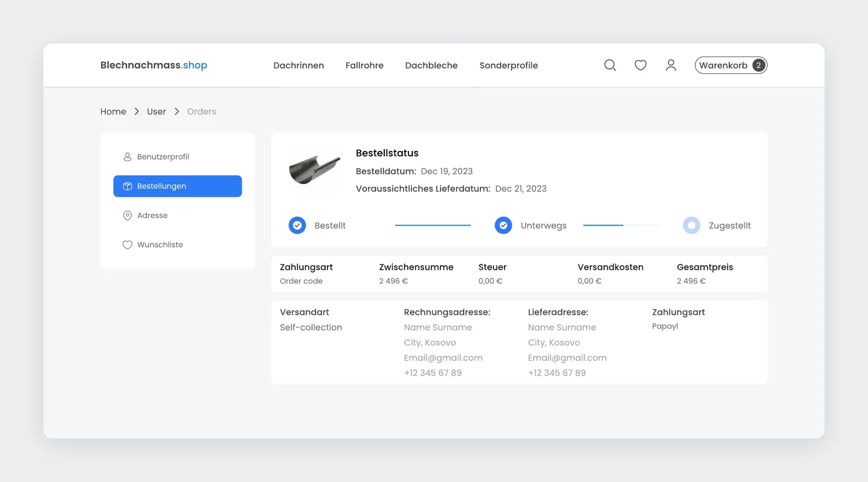
Task: Click the heart icon beside Wunschliste
Action: click(x=127, y=245)
